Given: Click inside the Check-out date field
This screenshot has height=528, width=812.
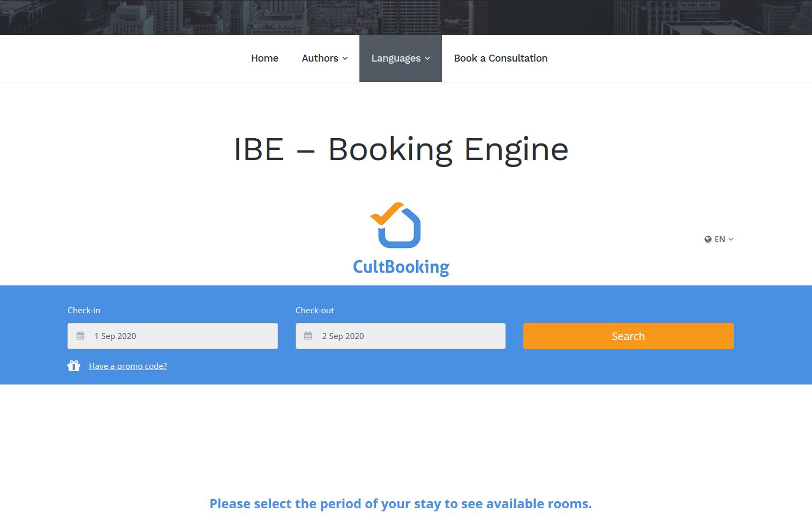Looking at the screenshot, I should (x=400, y=336).
